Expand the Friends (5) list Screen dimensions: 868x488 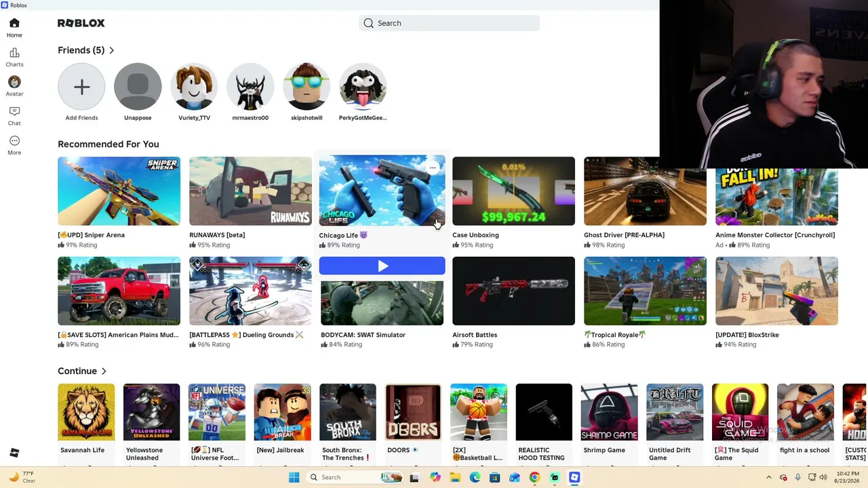pos(86,50)
